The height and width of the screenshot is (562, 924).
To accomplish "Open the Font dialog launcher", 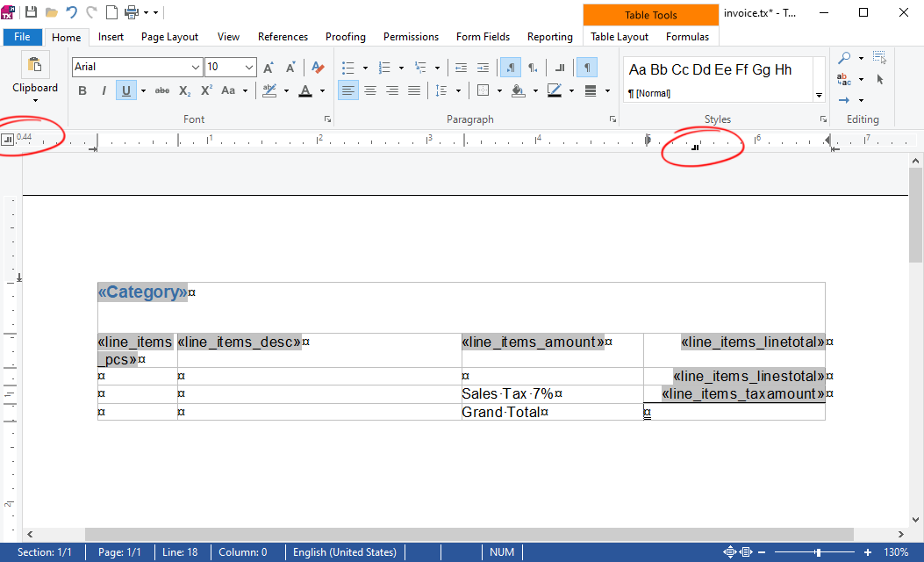I will [x=327, y=119].
